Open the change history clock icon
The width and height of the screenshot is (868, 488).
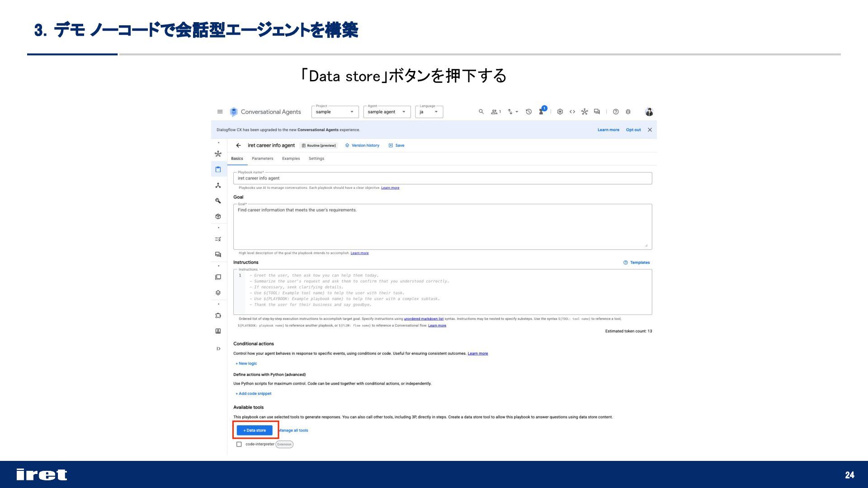(528, 112)
